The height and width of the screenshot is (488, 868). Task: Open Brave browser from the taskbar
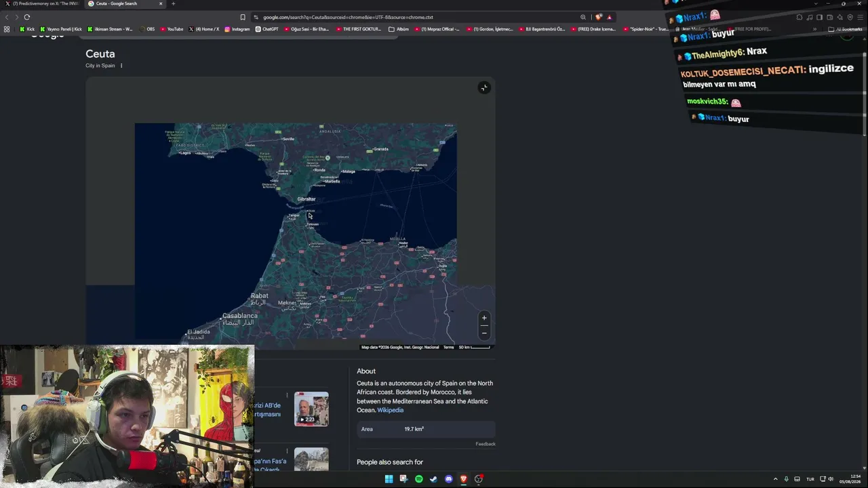(x=463, y=479)
